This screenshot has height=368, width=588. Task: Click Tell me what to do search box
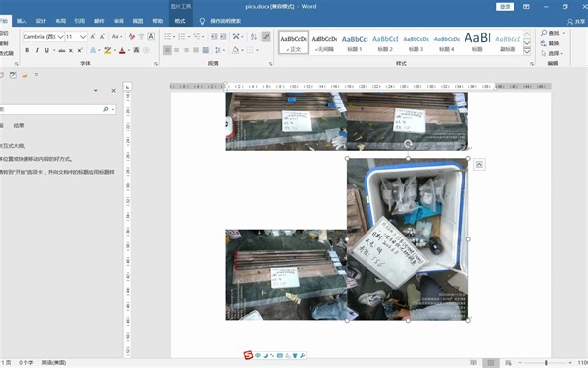point(225,21)
